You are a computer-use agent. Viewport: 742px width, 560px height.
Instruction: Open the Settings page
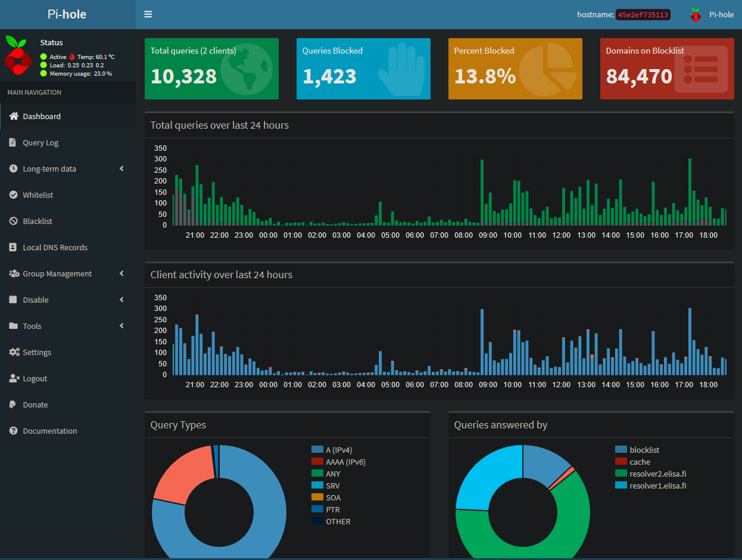click(x=68, y=352)
